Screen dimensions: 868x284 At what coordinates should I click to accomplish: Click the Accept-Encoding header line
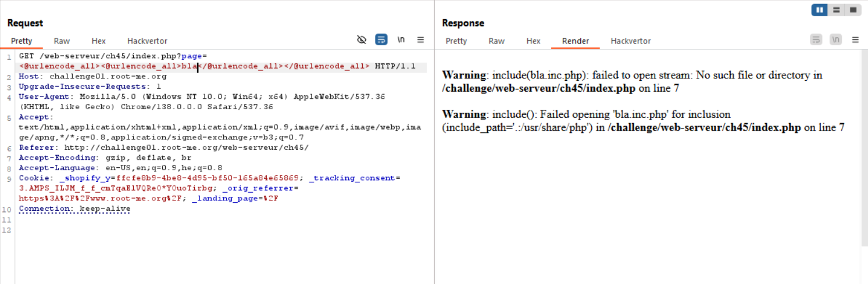105,157
